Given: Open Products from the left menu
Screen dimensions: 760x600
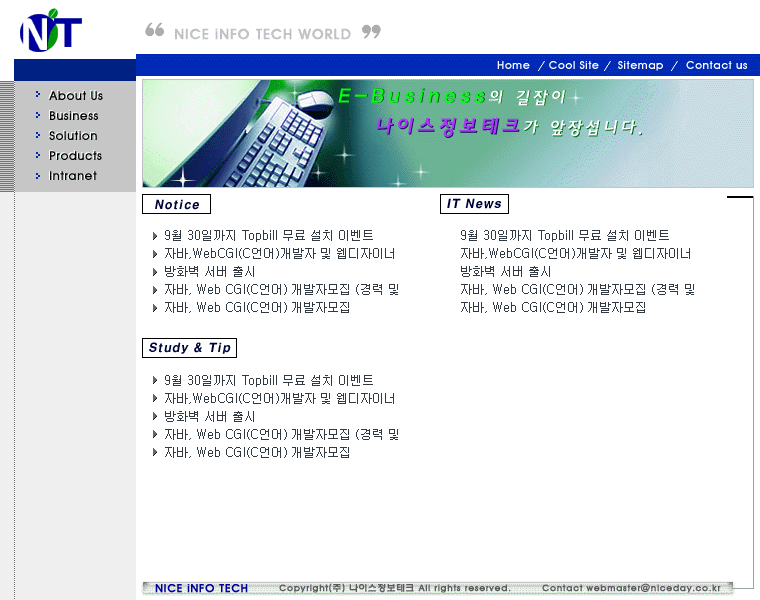Looking at the screenshot, I should [x=76, y=156].
